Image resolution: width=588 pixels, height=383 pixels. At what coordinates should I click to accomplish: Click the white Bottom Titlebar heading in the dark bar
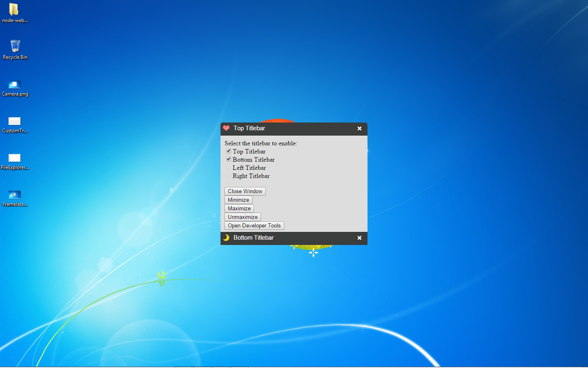[253, 238]
